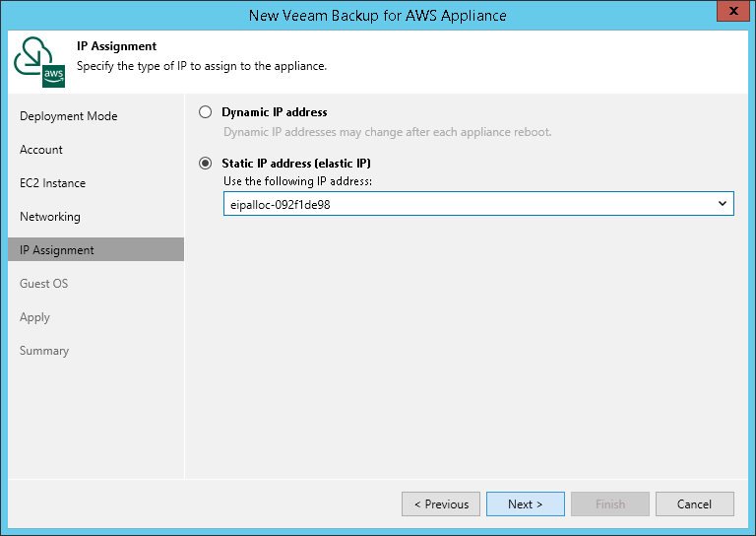Close the New Veeam Backup window
756x536 pixels.
point(733,11)
